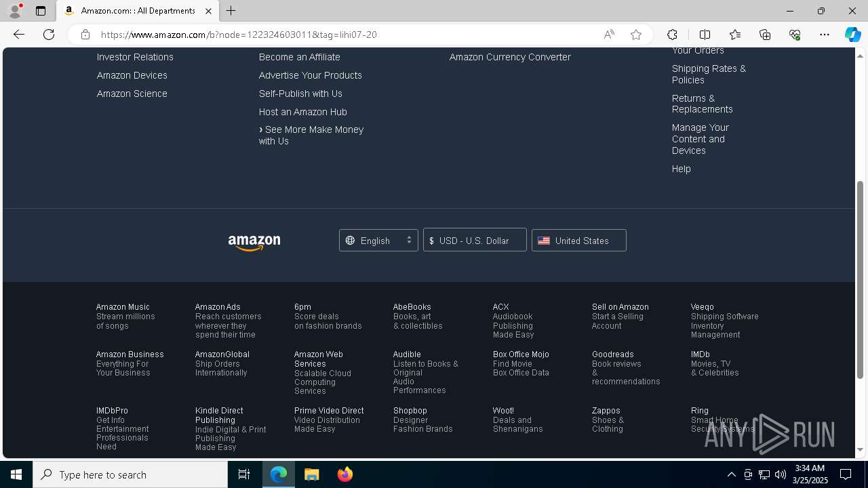Screen dimensions: 868x488
Task: Open ACX Audiobook Publishing link
Action: pyautogui.click(x=513, y=321)
